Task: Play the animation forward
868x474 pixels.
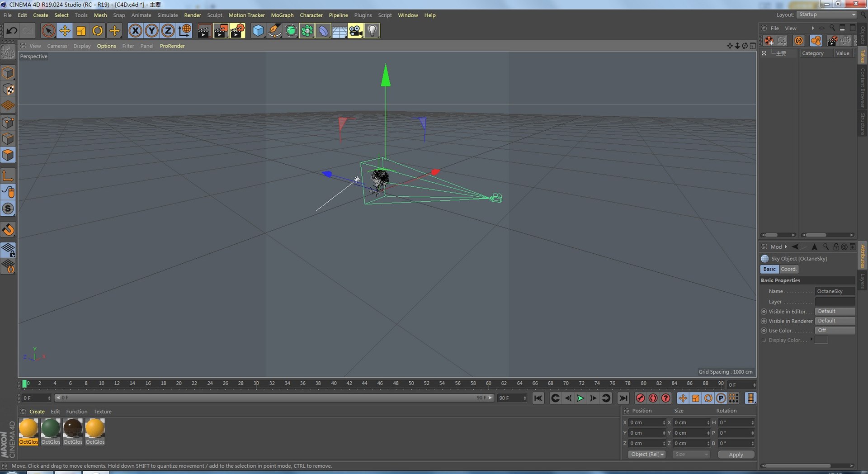Action: coord(580,398)
